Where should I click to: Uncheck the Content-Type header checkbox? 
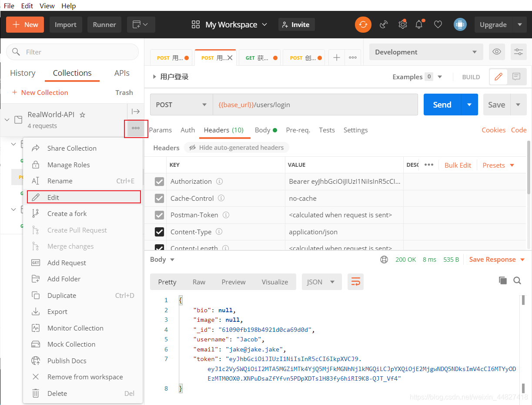(159, 232)
